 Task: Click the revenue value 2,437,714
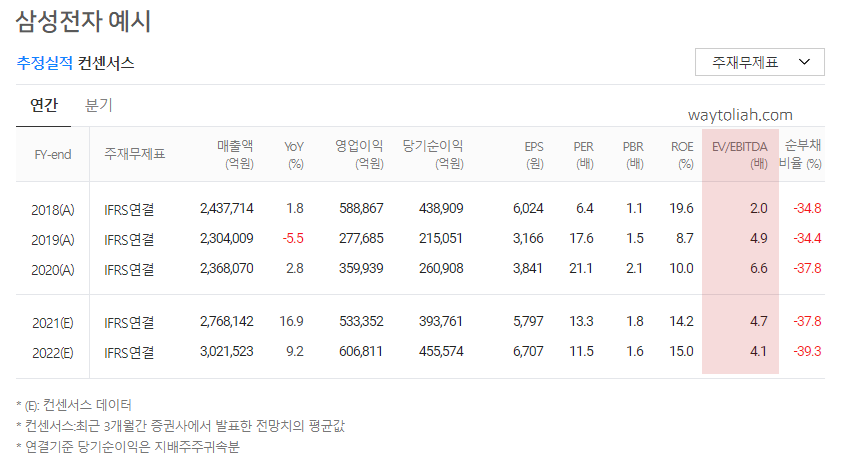(227, 208)
